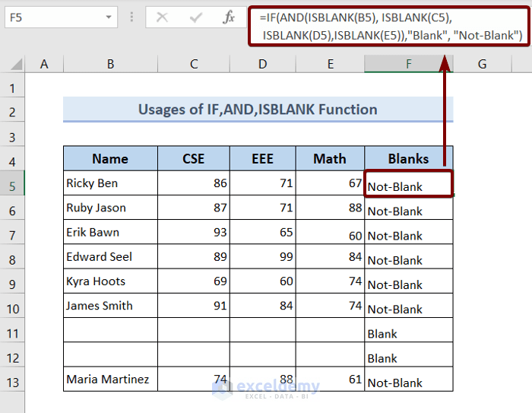Select the cell 'Maria Martinez'

(110, 379)
